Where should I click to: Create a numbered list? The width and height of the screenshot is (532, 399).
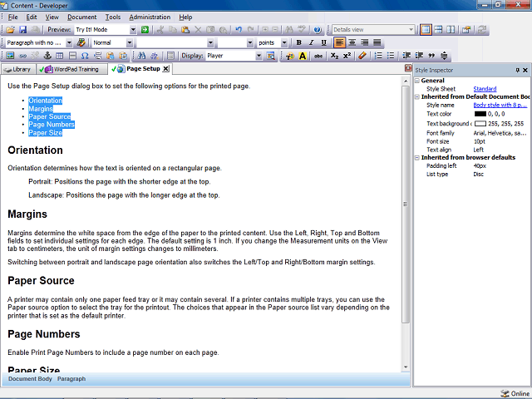click(x=378, y=56)
